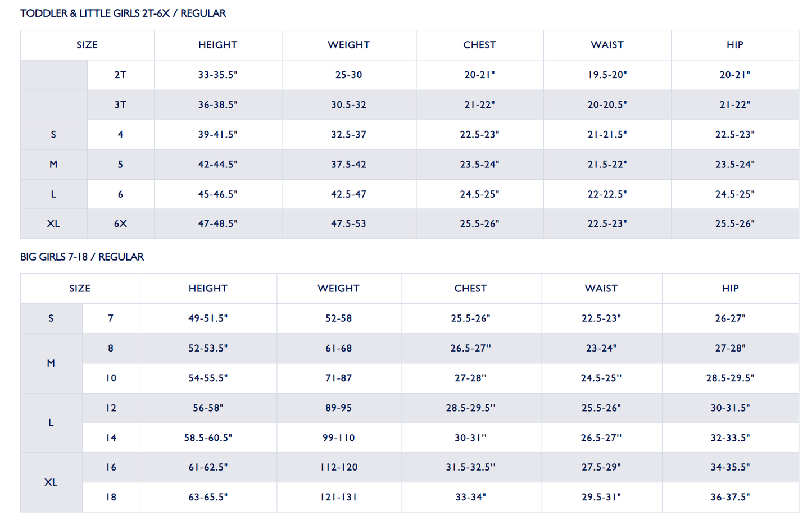Select the 3T size cell

120,104
